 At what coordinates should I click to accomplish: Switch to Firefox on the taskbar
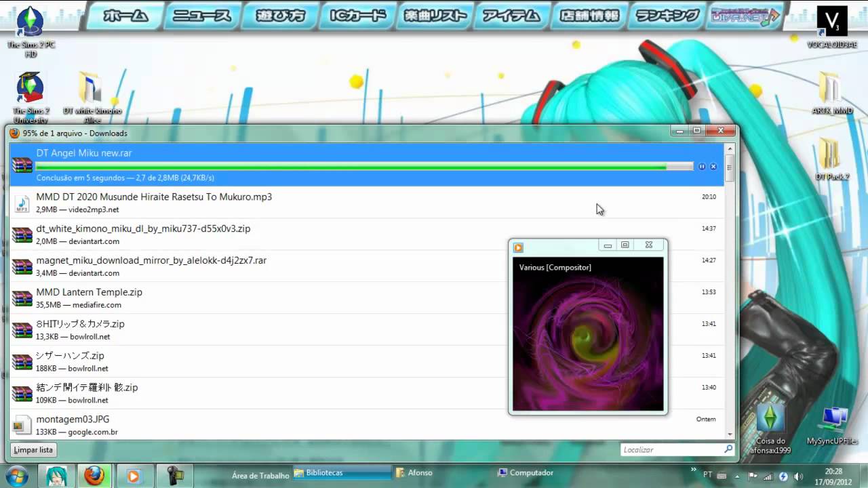94,476
